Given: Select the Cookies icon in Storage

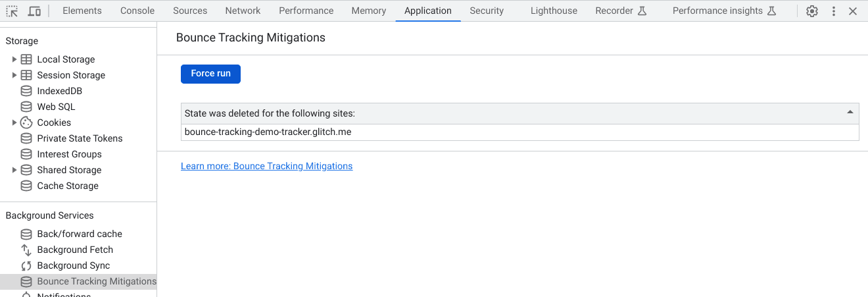Looking at the screenshot, I should pyautogui.click(x=26, y=122).
